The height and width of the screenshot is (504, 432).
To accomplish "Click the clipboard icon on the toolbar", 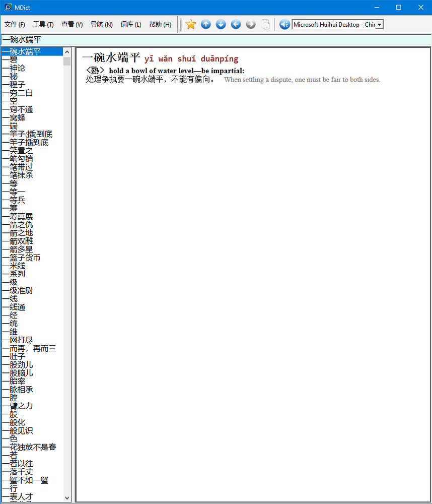I will pos(265,24).
